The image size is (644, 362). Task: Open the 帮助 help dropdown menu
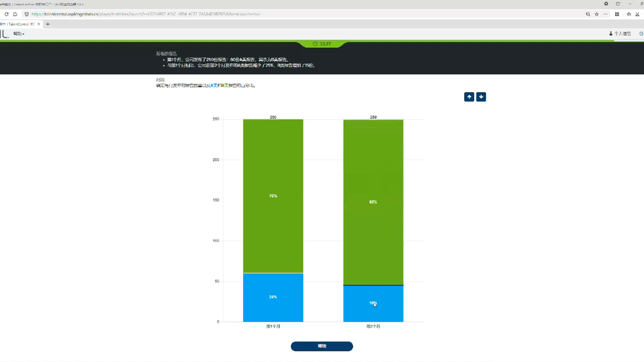(x=19, y=34)
